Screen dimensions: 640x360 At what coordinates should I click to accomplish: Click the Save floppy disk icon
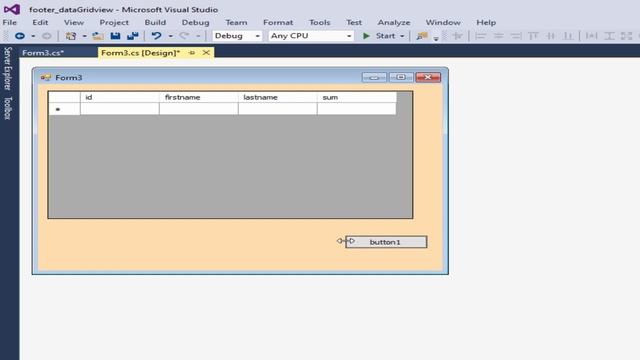point(116,36)
